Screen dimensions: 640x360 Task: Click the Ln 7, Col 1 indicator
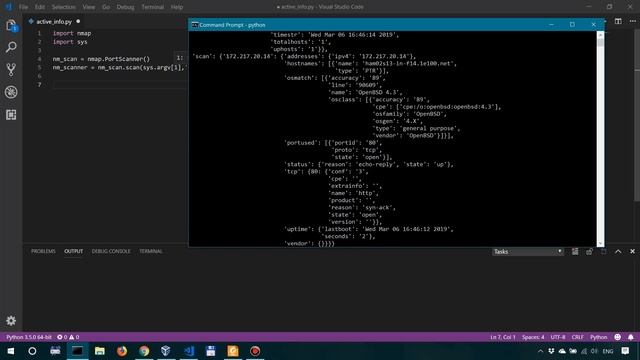click(x=503, y=337)
